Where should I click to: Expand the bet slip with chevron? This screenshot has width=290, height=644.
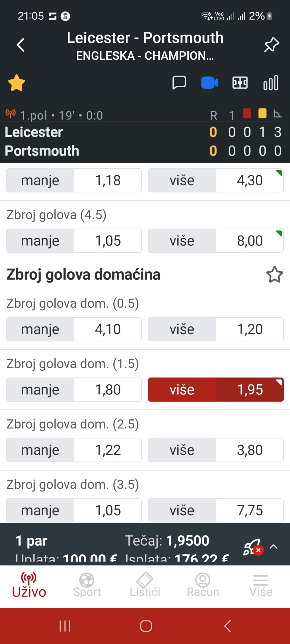274,546
